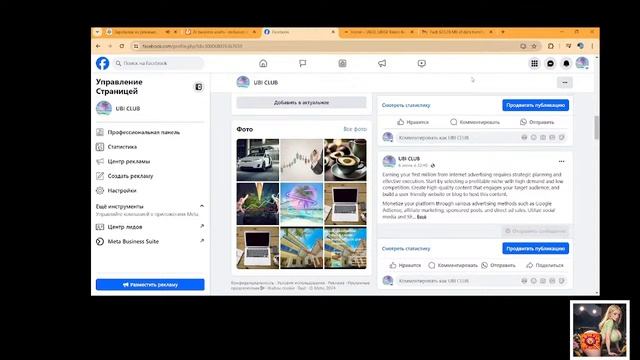Open the Facebook menu grid icon
The width and height of the screenshot is (640, 360).
click(x=534, y=63)
